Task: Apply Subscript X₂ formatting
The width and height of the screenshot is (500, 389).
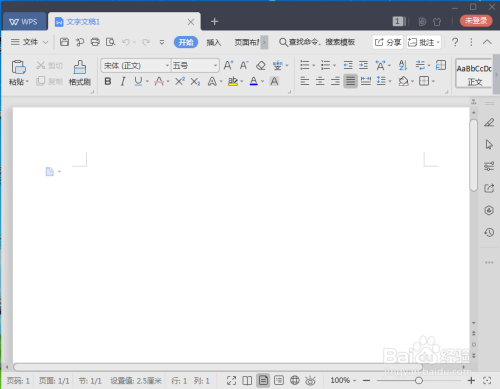Action: (195, 81)
